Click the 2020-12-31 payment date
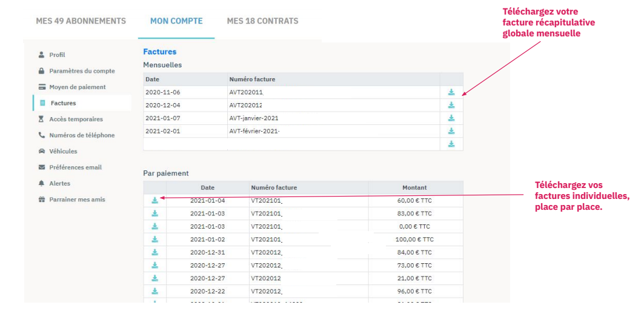The image size is (644, 316). [x=208, y=252]
